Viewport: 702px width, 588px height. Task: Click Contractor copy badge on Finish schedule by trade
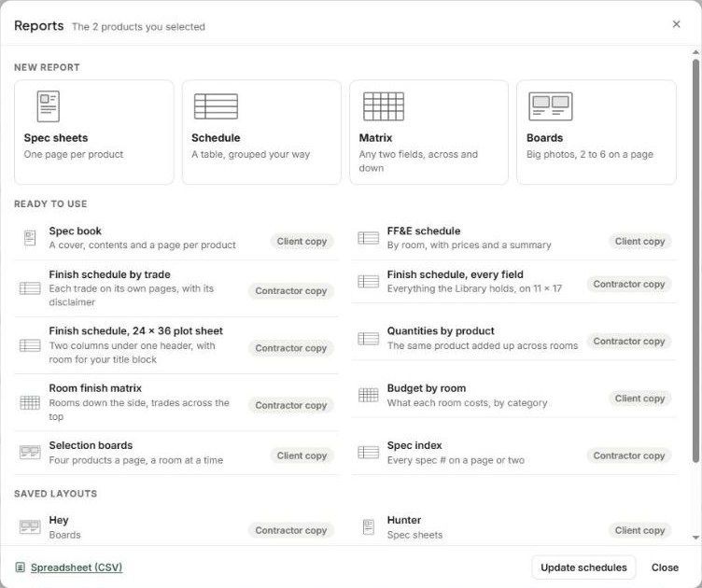point(291,291)
